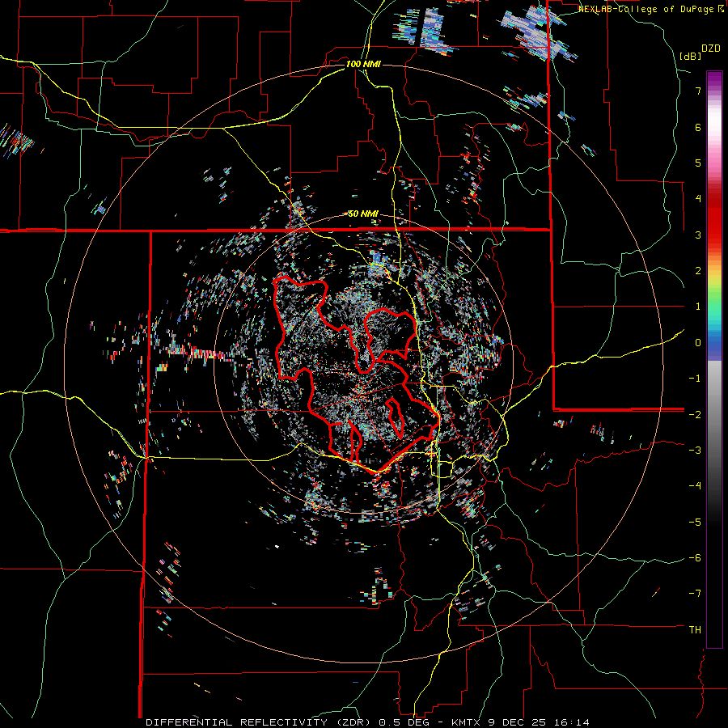Click the [dB] unit label
This screenshot has width=728, height=728.
pos(691,56)
